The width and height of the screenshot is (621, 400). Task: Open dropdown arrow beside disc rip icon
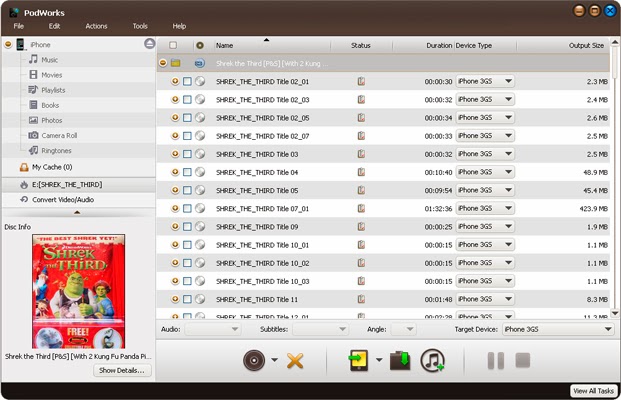[274, 360]
